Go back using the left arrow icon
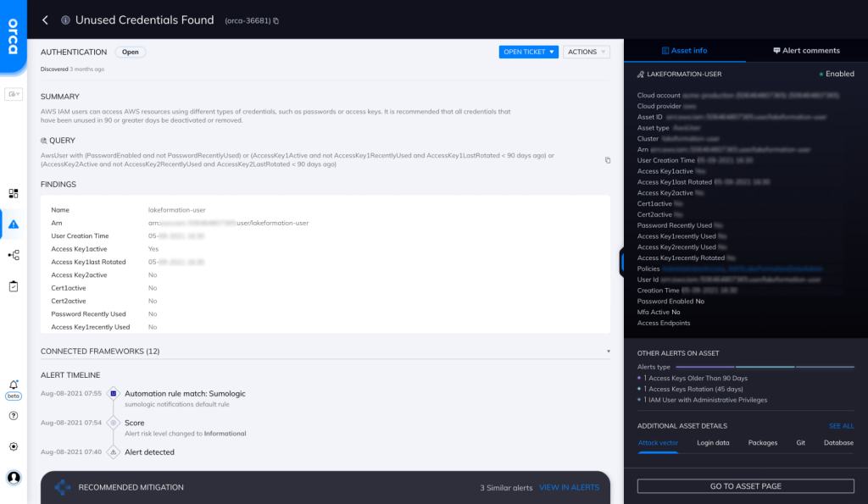Image resolution: width=868 pixels, height=504 pixels. point(46,20)
